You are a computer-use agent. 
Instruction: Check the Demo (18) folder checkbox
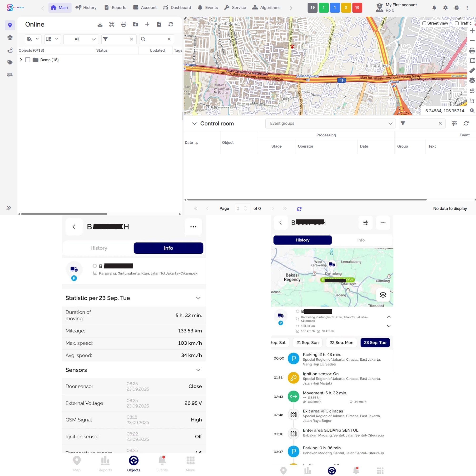pos(28,60)
